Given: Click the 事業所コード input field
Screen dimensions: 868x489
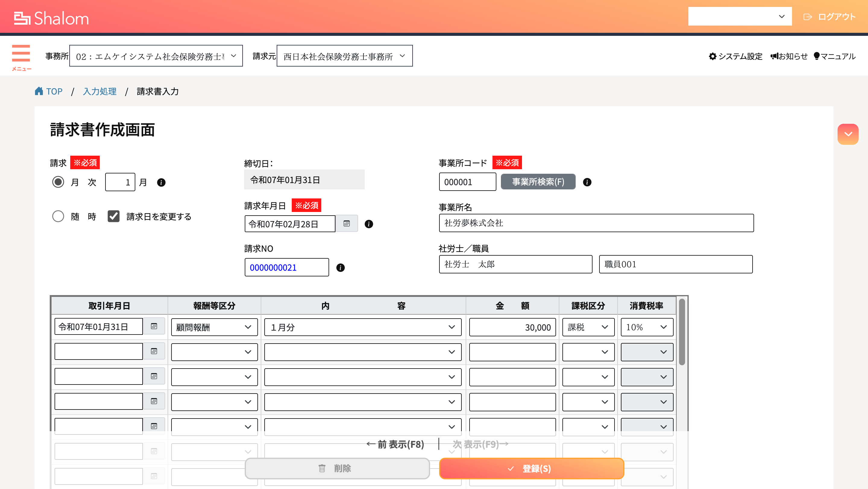Looking at the screenshot, I should tap(467, 182).
